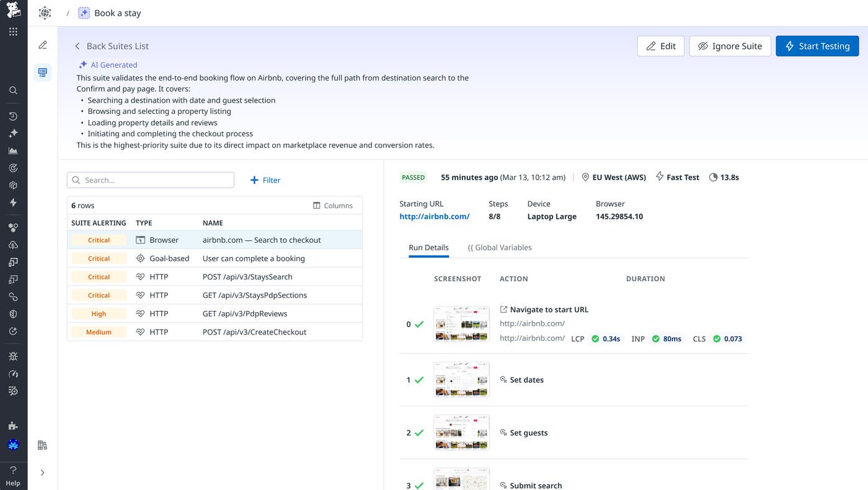Click the magnifier search icon in left sidebar
The image size is (868, 490).
point(13,90)
